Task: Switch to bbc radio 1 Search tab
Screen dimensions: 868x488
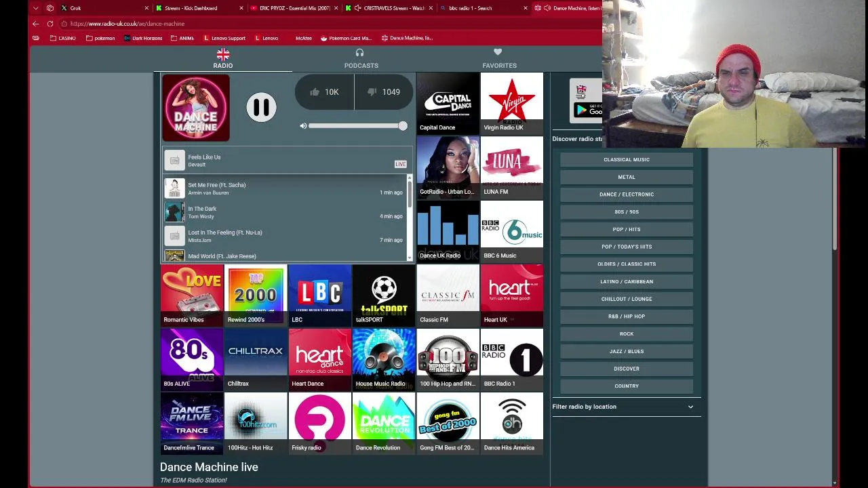Action: [483, 8]
